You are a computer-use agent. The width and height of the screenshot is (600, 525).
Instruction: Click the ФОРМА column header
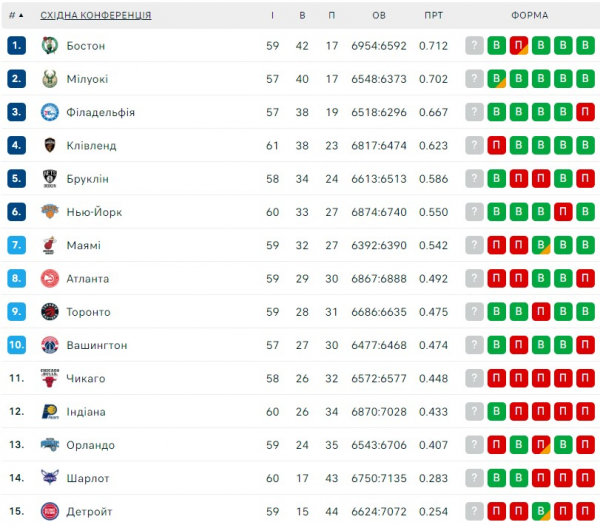[529, 15]
